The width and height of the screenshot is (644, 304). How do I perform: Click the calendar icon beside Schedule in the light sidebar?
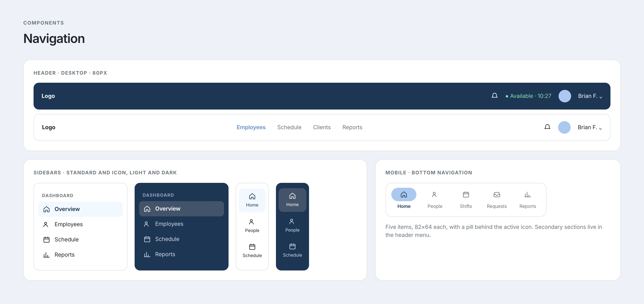tap(47, 239)
